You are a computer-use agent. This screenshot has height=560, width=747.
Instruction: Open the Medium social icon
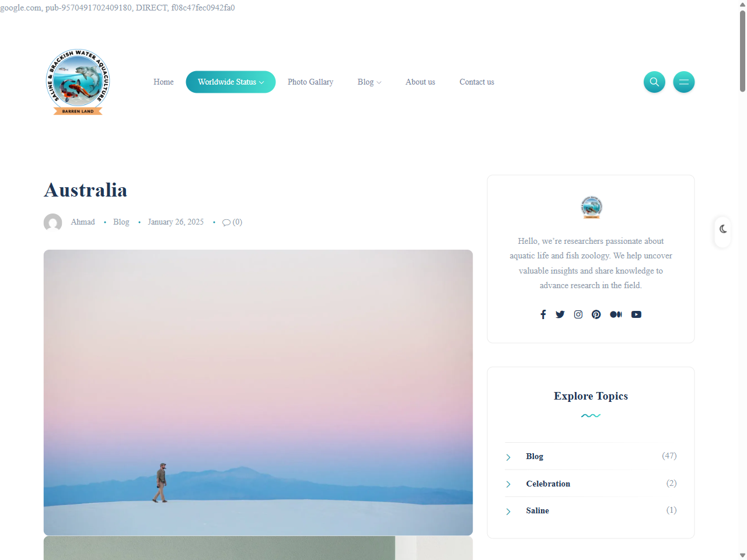pyautogui.click(x=616, y=314)
